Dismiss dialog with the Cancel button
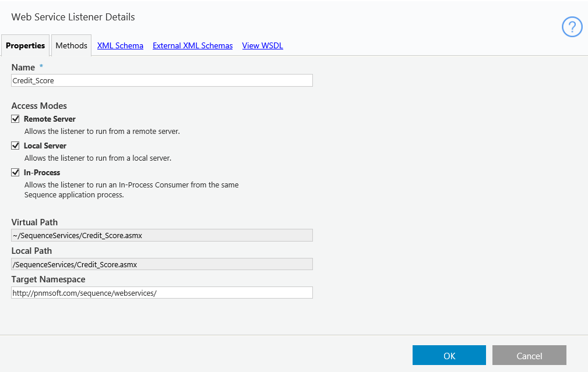Image resolution: width=588 pixels, height=372 pixels. click(529, 355)
